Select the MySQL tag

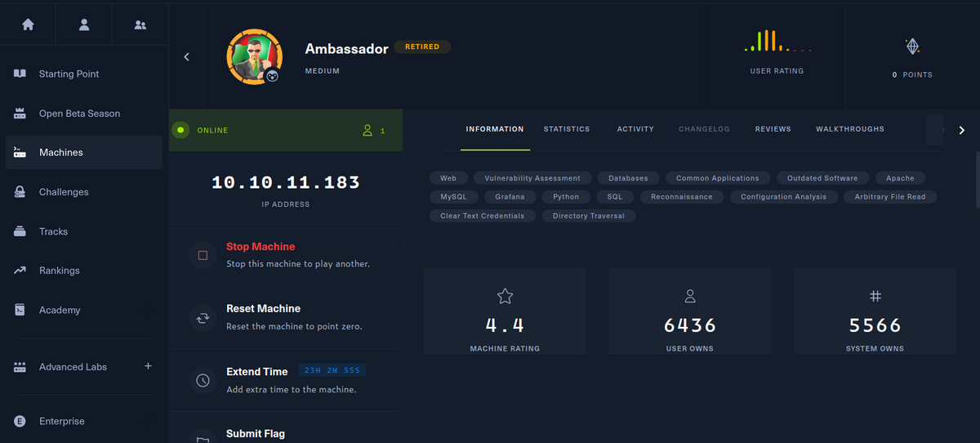pos(453,196)
